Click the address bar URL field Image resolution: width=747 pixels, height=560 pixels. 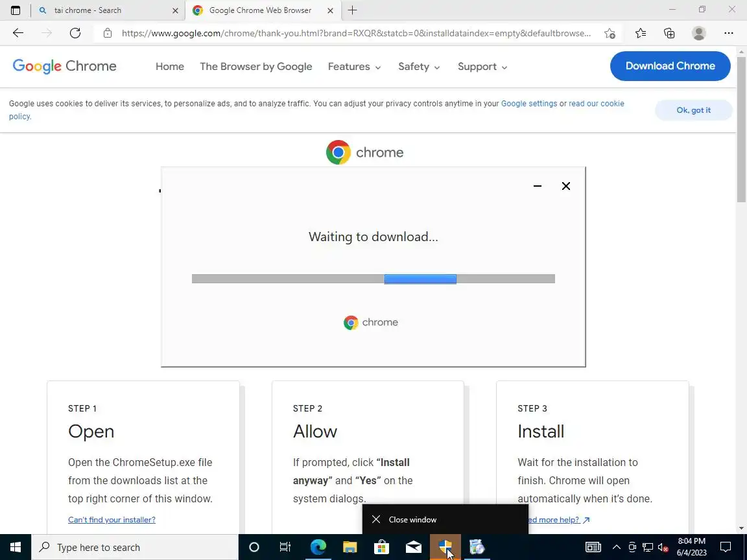pyautogui.click(x=356, y=33)
